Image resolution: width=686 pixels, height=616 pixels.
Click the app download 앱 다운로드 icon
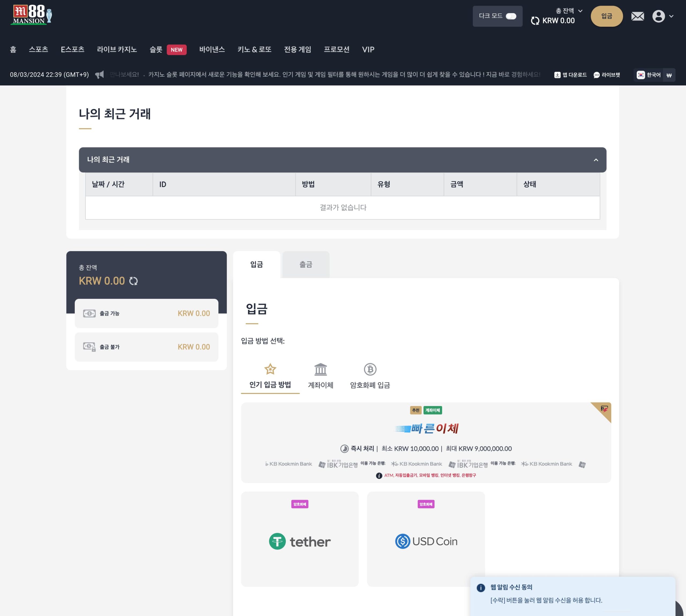coord(557,75)
